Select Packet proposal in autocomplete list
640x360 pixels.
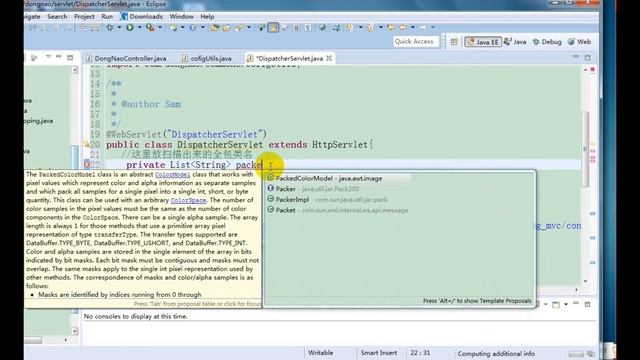coord(338,210)
